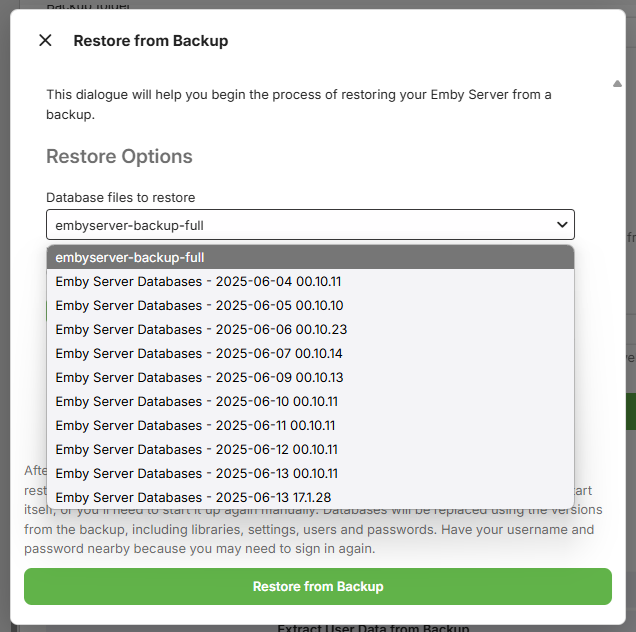This screenshot has height=632, width=636.
Task: Choose backup dated 2025-06-13 00.10.11
Action: pyautogui.click(x=310, y=473)
